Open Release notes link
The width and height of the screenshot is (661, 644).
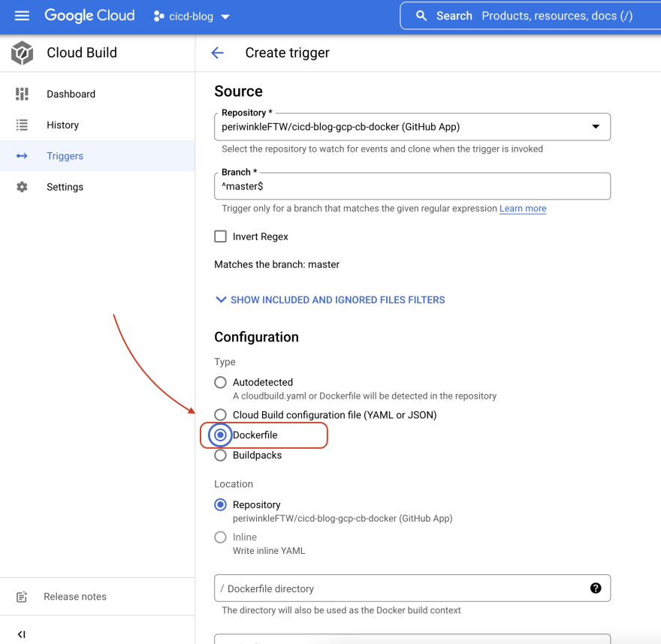(75, 597)
